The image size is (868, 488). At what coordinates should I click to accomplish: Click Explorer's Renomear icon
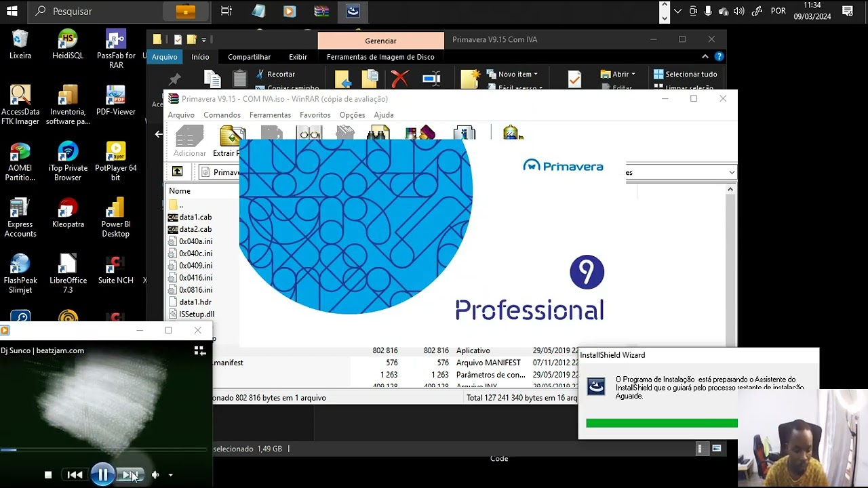(x=431, y=79)
